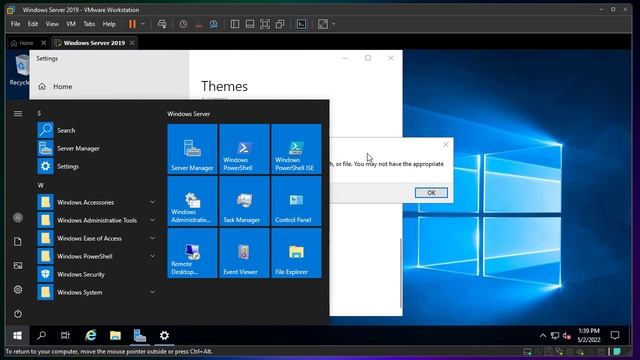This screenshot has height=360, width=640.
Task: Open Server Manager from the taskbar
Action: coord(140,336)
